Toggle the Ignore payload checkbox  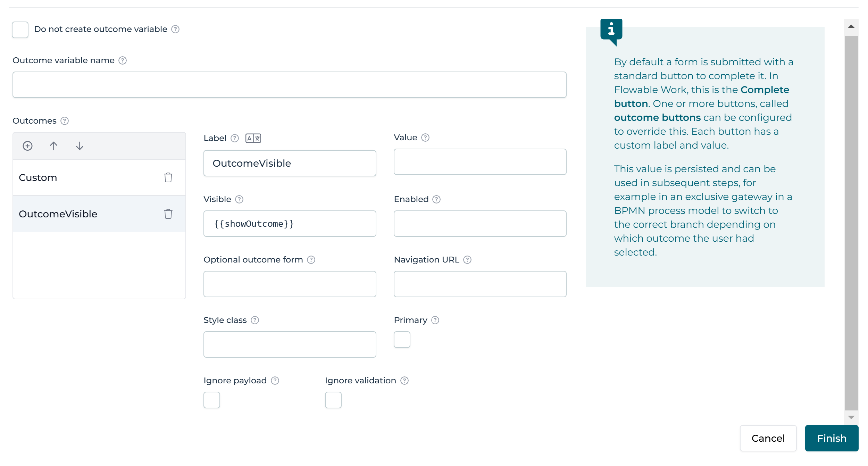[212, 400]
